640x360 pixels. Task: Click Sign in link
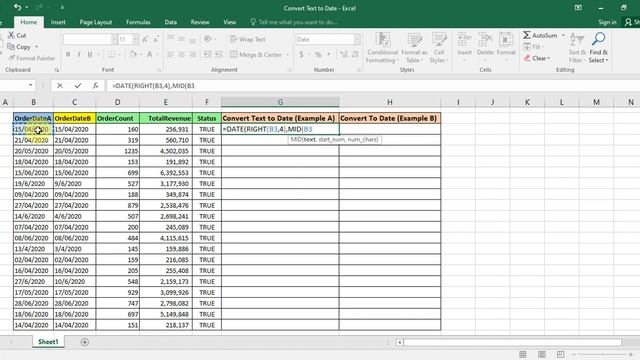click(x=607, y=22)
